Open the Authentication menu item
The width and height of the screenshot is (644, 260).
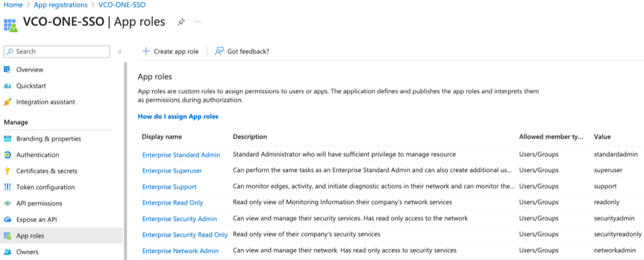point(37,155)
